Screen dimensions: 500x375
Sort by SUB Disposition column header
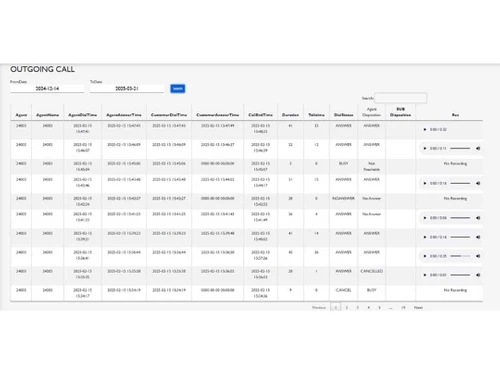(400, 112)
